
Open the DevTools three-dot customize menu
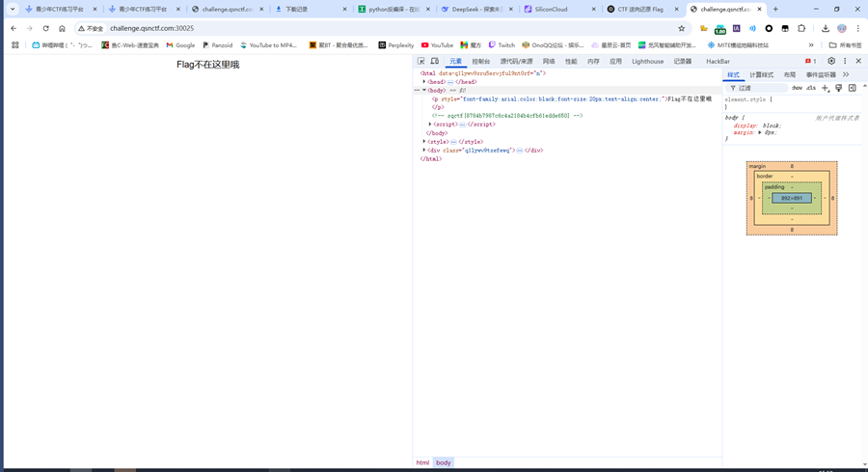[845, 61]
